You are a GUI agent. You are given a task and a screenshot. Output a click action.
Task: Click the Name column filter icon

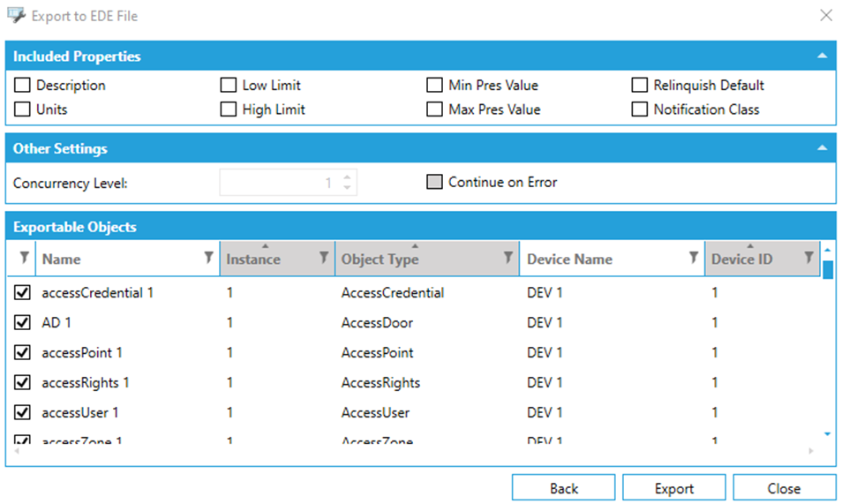point(208,258)
